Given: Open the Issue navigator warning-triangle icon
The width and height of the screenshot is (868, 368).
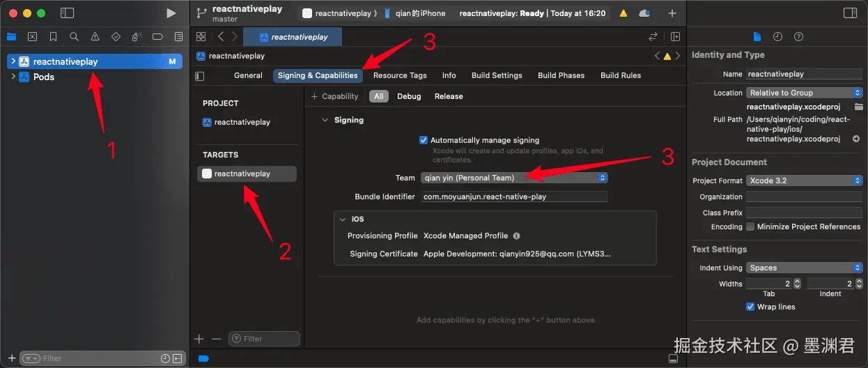Looking at the screenshot, I should click(95, 36).
